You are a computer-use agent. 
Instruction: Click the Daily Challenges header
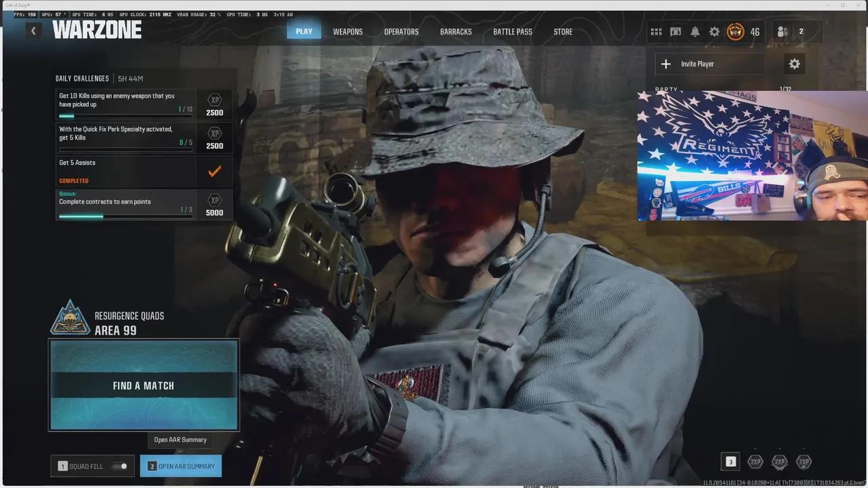[82, 79]
